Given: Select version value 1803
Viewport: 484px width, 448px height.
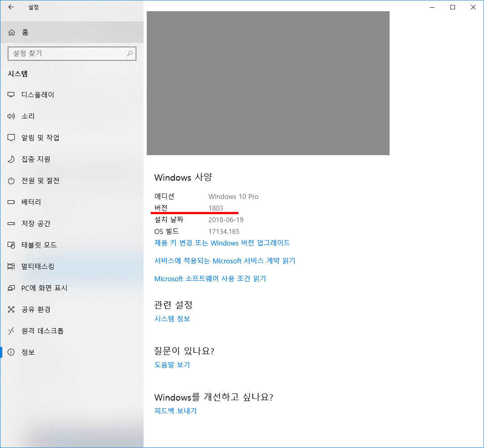Looking at the screenshot, I should (216, 208).
